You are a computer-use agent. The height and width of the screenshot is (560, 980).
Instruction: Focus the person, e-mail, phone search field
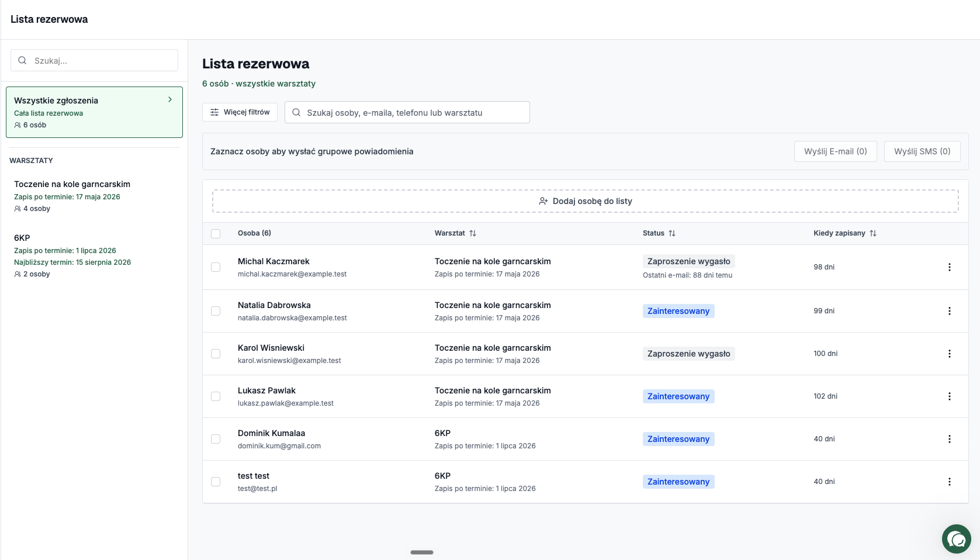tap(407, 112)
